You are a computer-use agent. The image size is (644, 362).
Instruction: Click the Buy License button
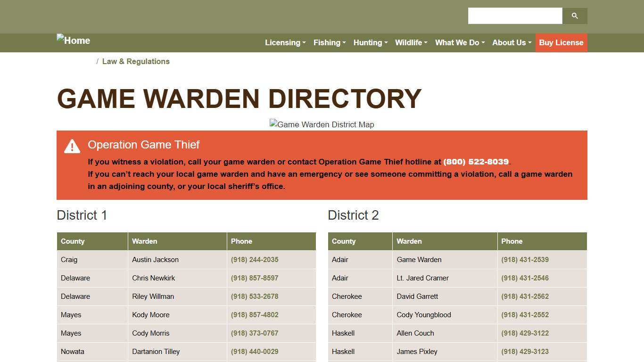click(x=561, y=42)
